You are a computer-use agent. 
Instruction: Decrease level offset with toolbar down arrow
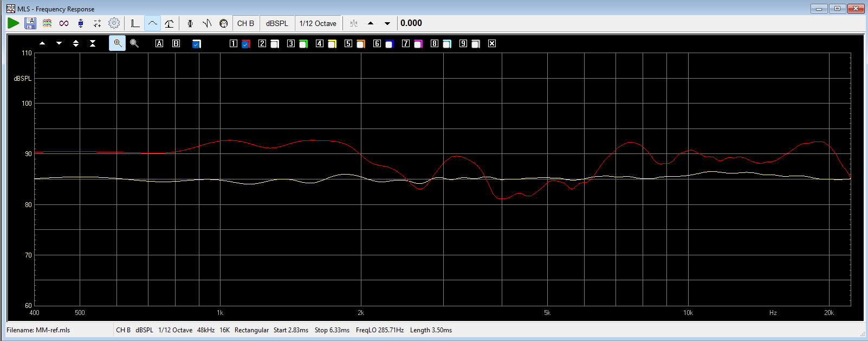click(387, 23)
